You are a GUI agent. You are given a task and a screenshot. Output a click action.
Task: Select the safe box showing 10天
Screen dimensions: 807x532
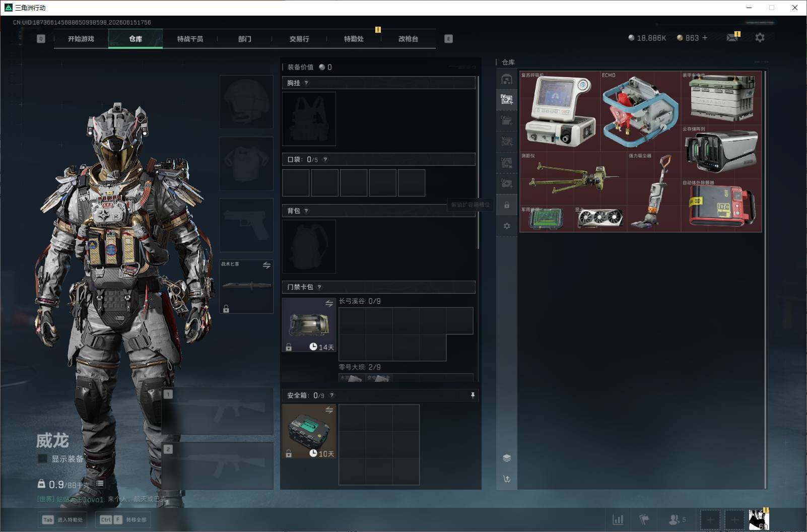pos(309,431)
